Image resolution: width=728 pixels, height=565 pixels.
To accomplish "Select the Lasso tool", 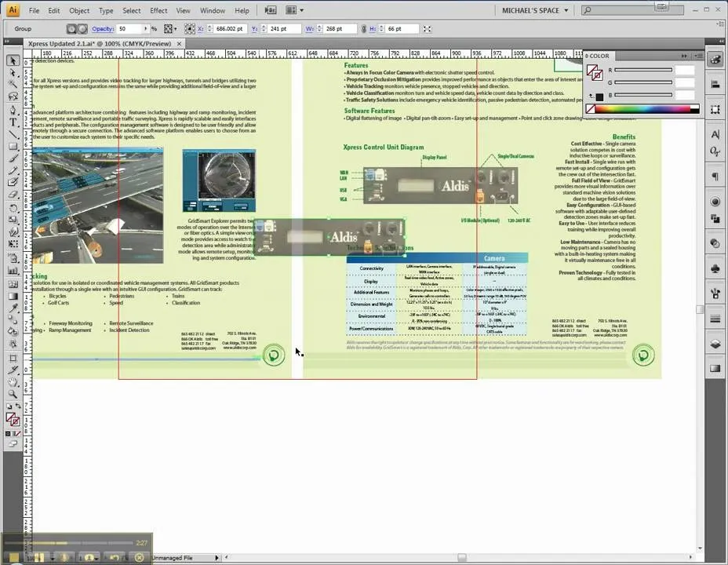I will (x=13, y=97).
